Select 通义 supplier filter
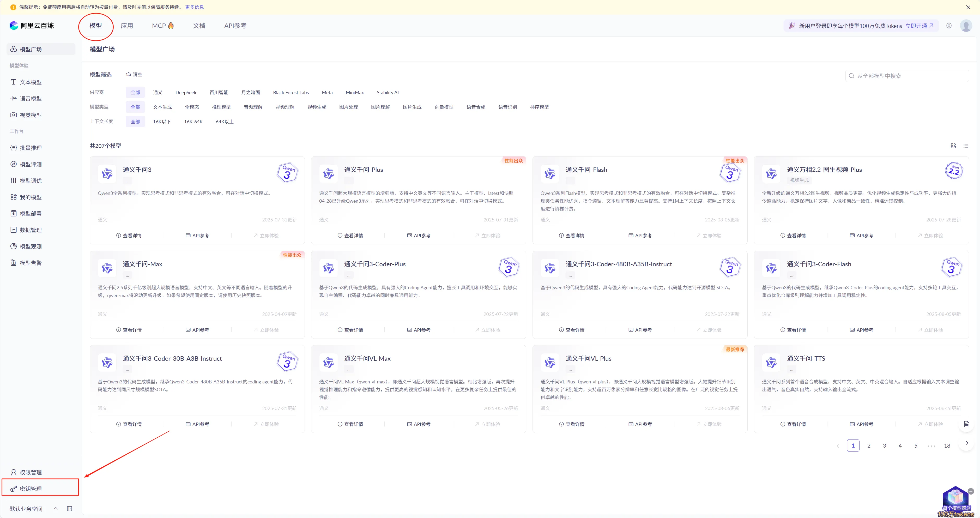The height and width of the screenshot is (518, 980). coord(158,93)
